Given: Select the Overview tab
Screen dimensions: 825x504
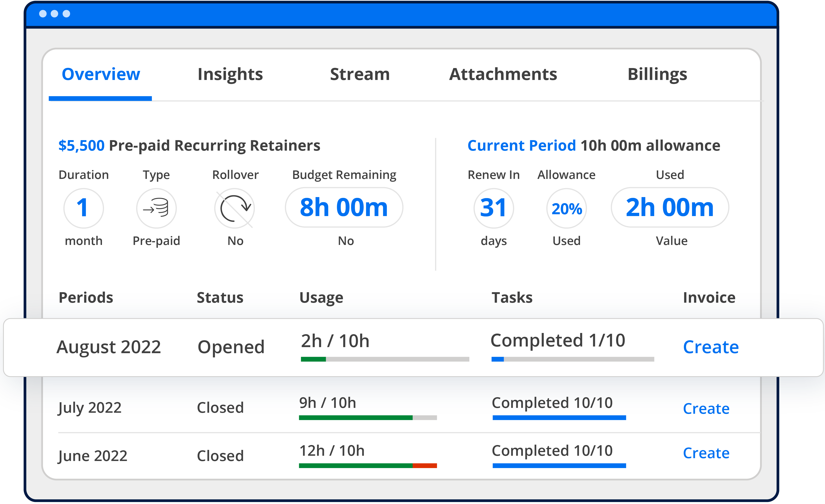Looking at the screenshot, I should (101, 74).
